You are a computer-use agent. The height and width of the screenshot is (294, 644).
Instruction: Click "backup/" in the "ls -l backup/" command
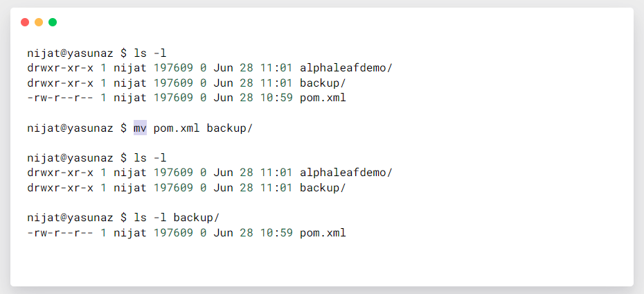[x=196, y=218]
